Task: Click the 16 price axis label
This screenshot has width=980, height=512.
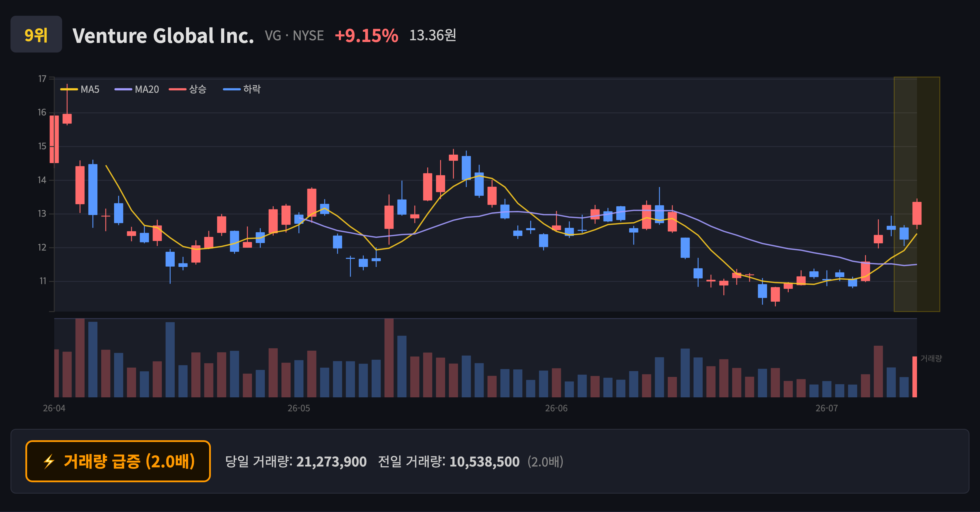Action: 42,113
